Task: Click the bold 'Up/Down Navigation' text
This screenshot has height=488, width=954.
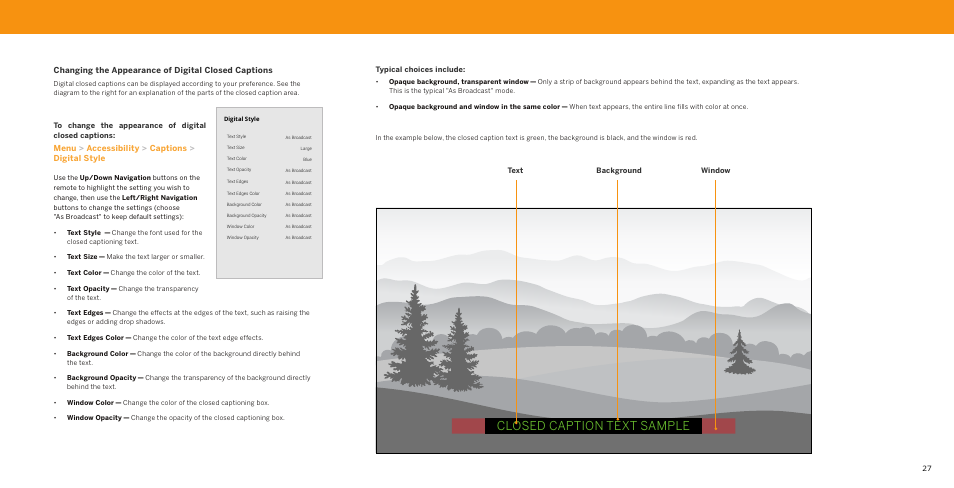Action: (x=115, y=178)
